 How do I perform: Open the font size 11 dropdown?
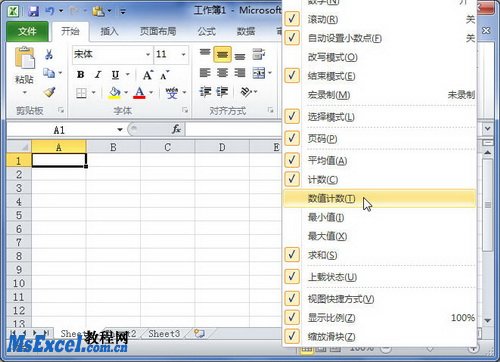[183, 55]
